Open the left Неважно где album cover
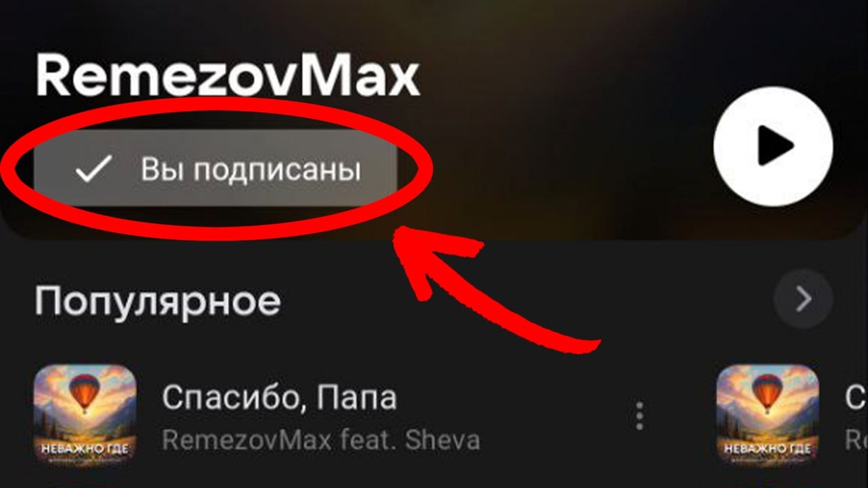Viewport: 868px width, 488px height. [x=85, y=414]
